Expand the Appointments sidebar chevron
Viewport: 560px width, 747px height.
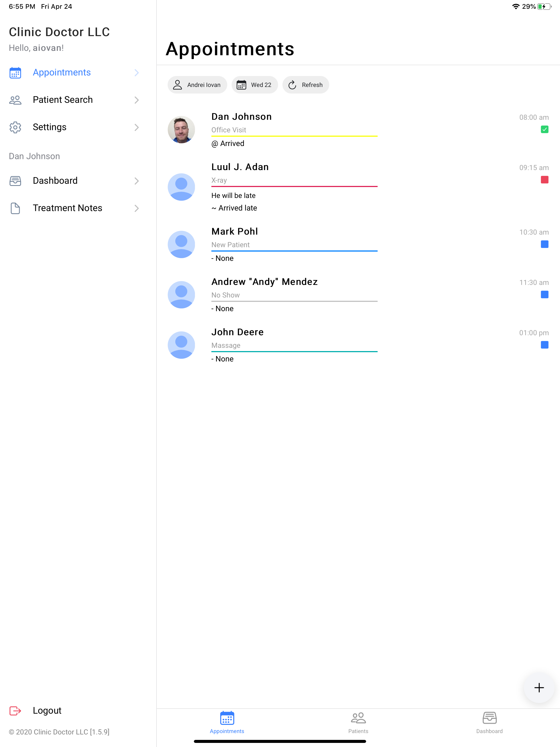click(x=136, y=73)
